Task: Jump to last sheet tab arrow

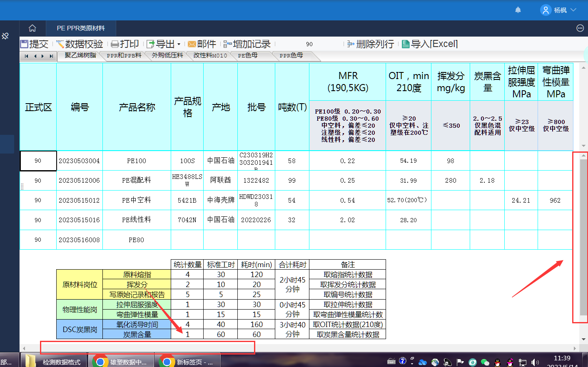Action: pyautogui.click(x=51, y=56)
